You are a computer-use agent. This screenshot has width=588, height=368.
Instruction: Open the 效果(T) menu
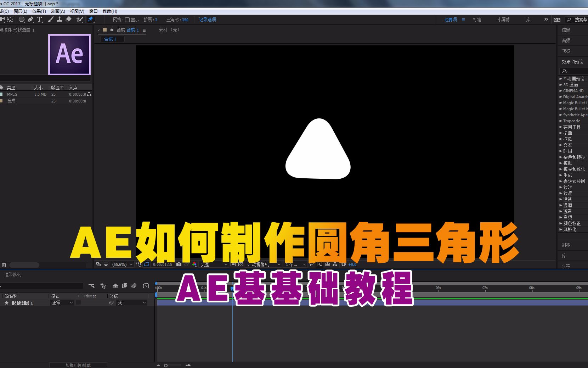(39, 11)
